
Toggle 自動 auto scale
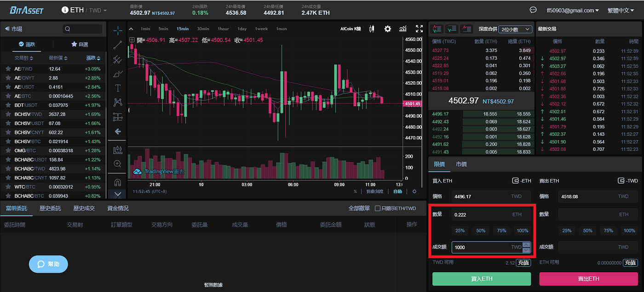[397, 191]
